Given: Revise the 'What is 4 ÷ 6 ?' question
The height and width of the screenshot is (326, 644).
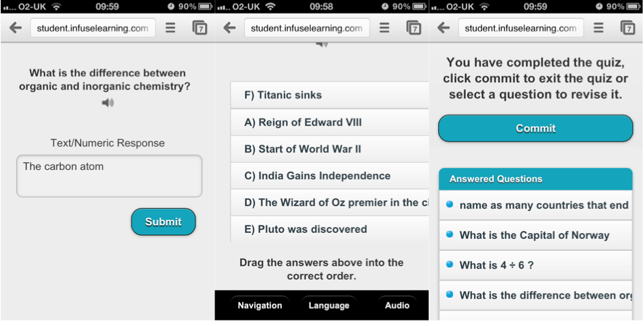Looking at the screenshot, I should [536, 265].
